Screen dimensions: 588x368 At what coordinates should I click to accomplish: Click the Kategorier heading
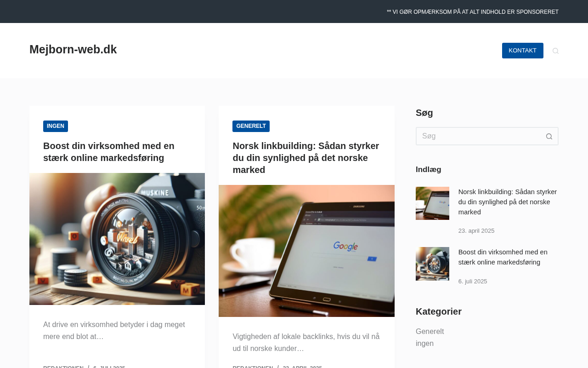[x=439, y=311]
